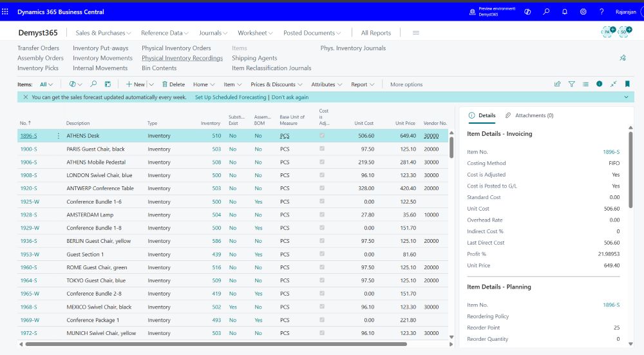Click Cost is Adjusted checkbox for Guest Section 1
This screenshot has height=355, width=644.
pos(322,254)
